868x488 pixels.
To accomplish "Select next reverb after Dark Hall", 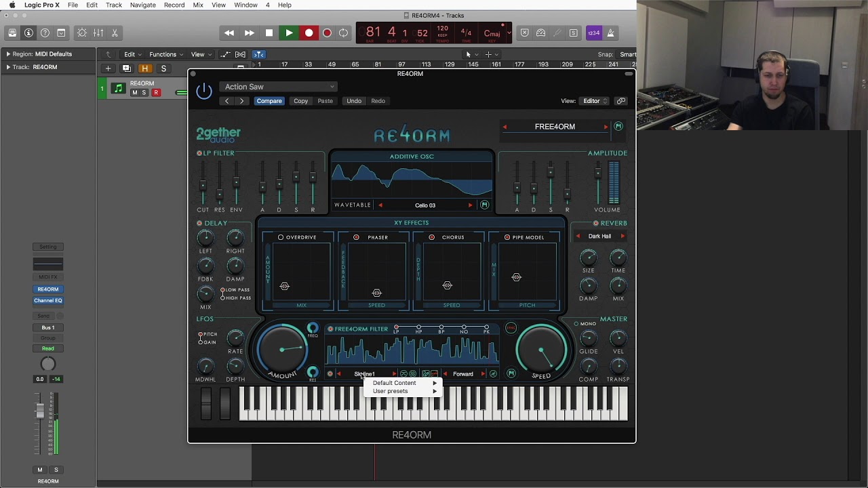I will tap(623, 237).
